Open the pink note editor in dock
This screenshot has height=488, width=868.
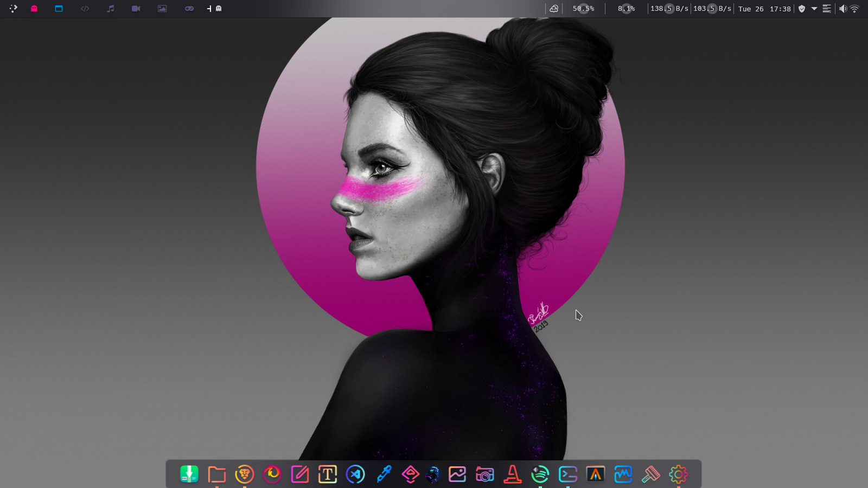click(x=300, y=474)
